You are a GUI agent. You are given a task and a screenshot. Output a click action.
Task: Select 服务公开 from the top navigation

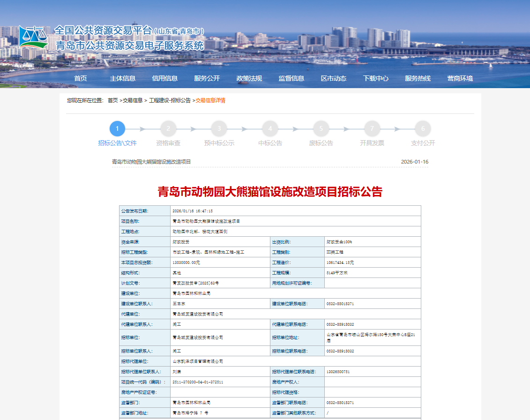(x=207, y=78)
